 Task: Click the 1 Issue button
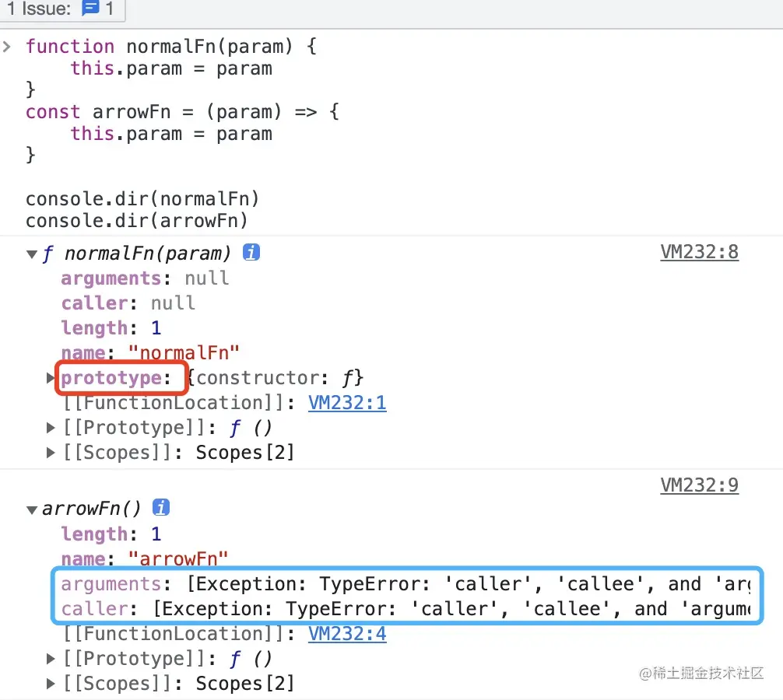(x=61, y=9)
